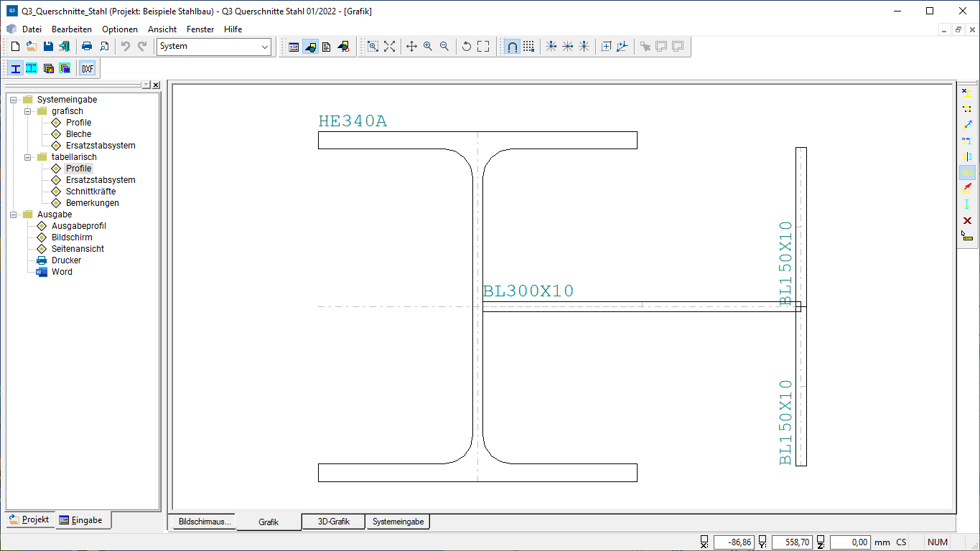Open the Datei menu

(x=32, y=29)
